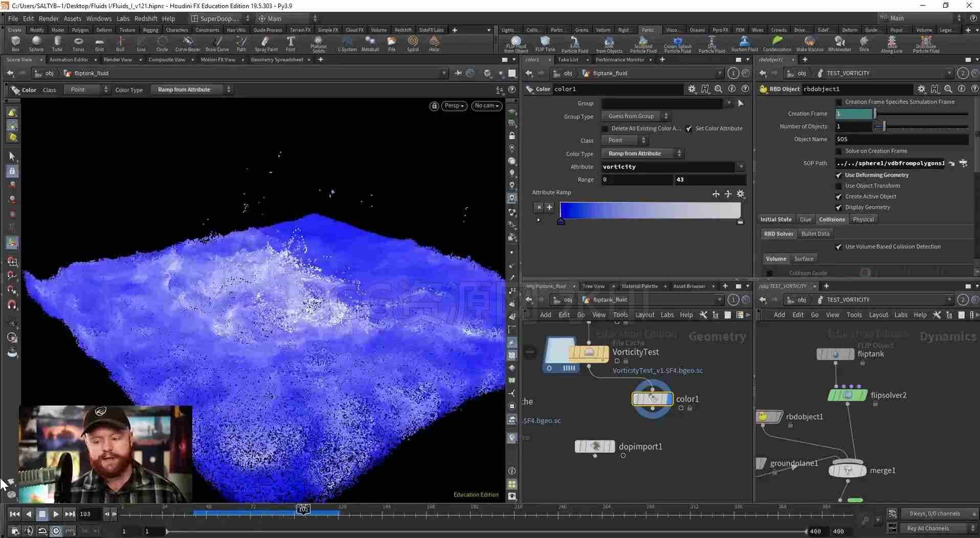Viewport: 980px width, 538px height.
Task: Enable Use Object Transform checkbox
Action: pyautogui.click(x=838, y=186)
